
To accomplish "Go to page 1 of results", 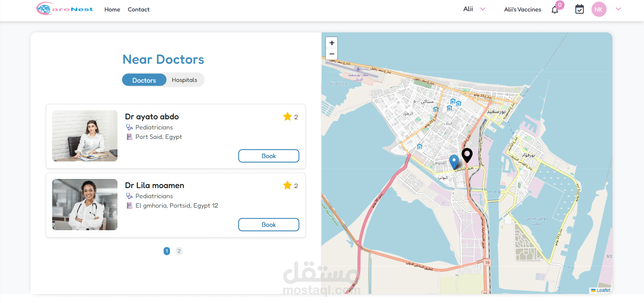I will coord(167,251).
